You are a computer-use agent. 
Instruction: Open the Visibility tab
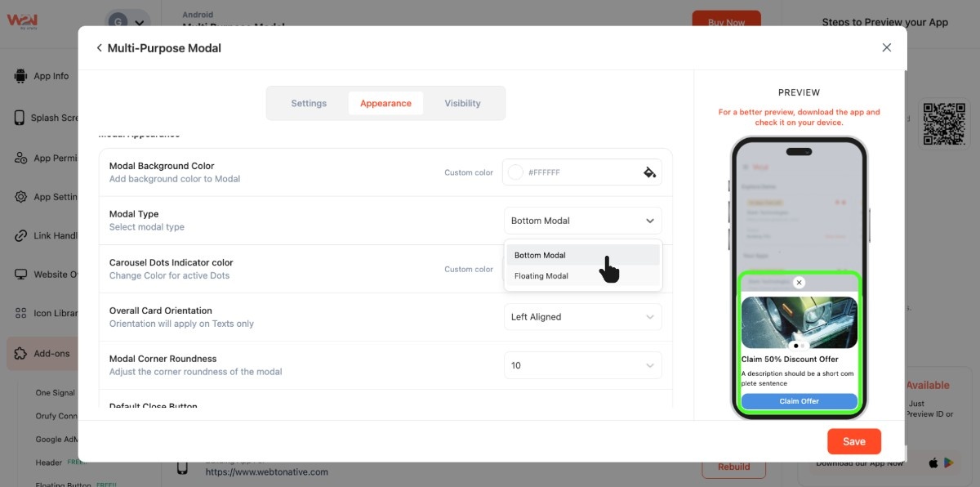click(x=462, y=104)
